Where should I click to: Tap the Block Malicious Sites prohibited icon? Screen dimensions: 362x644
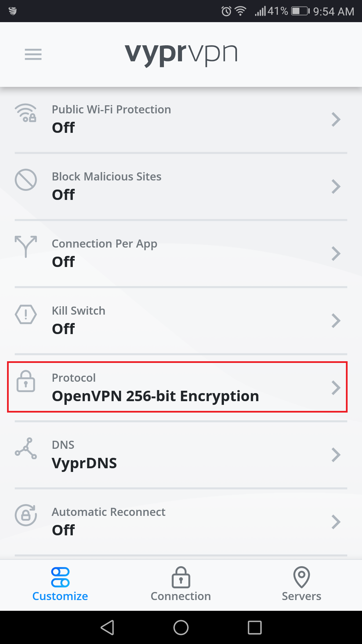coord(26,180)
